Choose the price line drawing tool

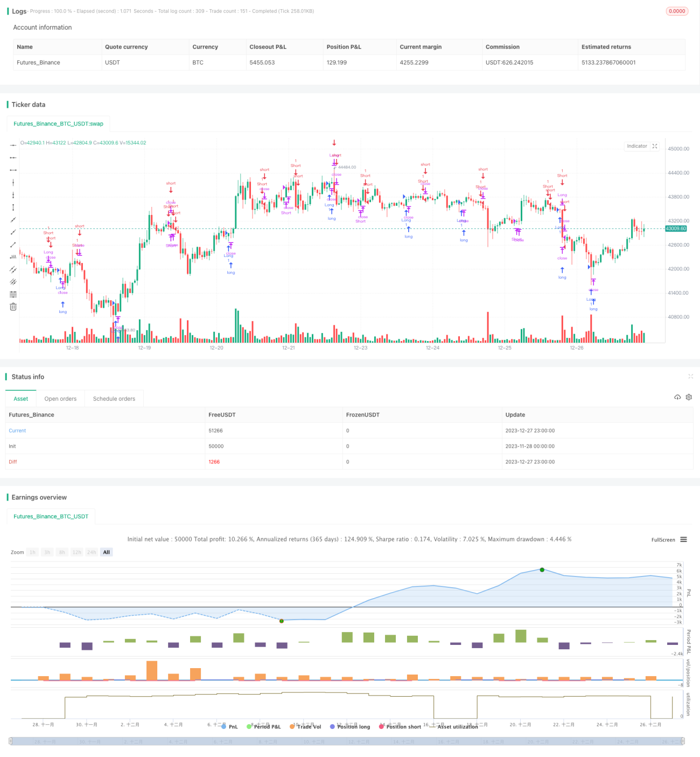click(13, 257)
